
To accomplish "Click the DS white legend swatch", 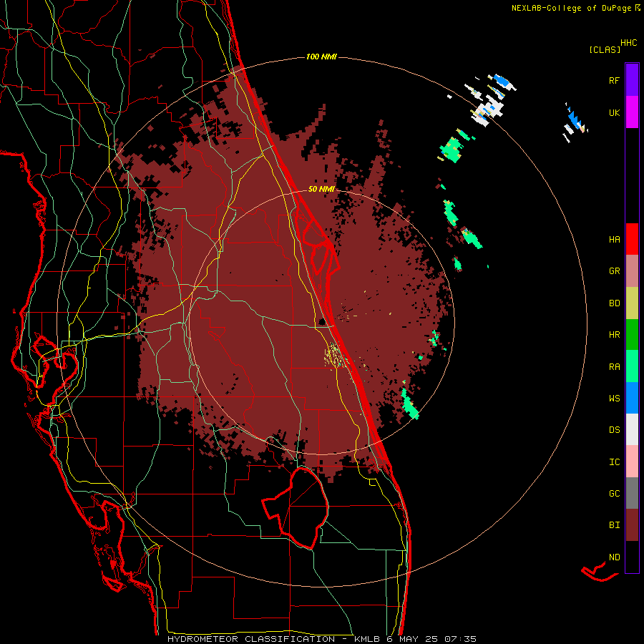I will click(x=632, y=429).
